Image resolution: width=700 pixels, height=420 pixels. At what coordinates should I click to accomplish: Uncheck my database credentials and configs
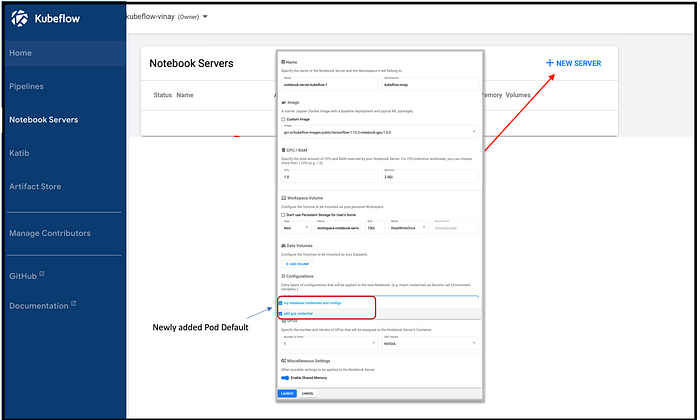pyautogui.click(x=280, y=303)
